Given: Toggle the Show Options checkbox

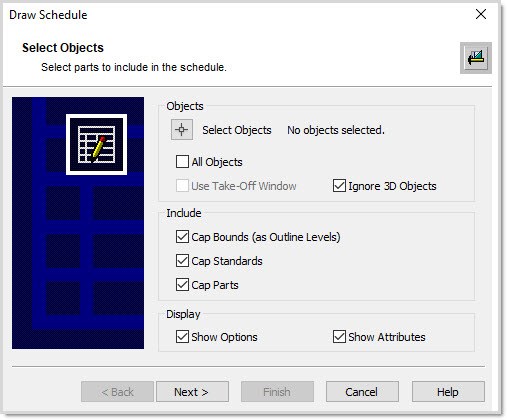Looking at the screenshot, I should click(182, 337).
